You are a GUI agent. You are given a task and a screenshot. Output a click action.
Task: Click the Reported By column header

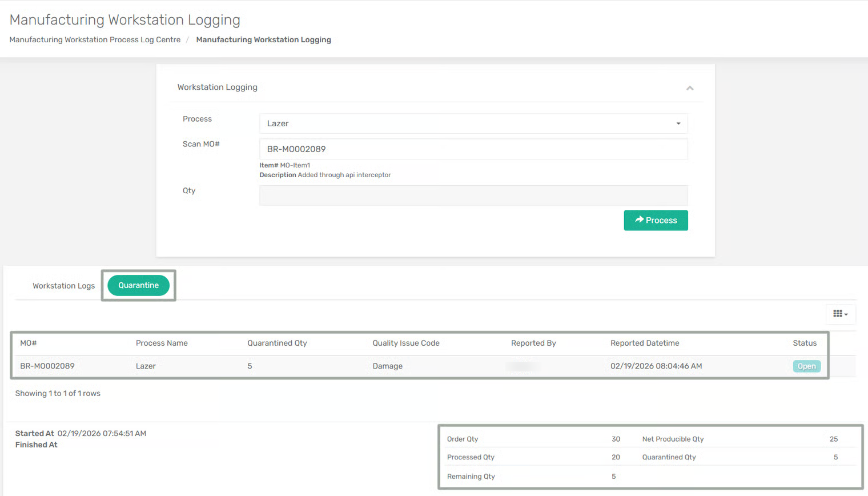533,343
